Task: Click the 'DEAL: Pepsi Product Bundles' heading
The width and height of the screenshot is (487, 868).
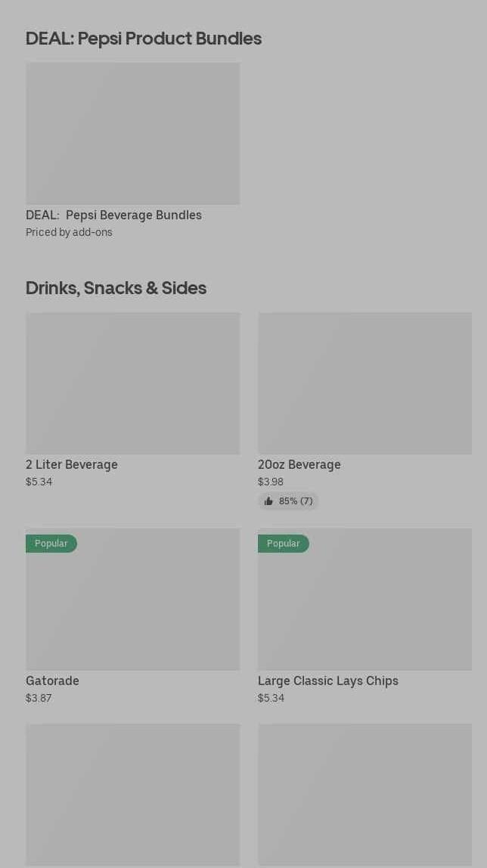Action: [x=144, y=39]
